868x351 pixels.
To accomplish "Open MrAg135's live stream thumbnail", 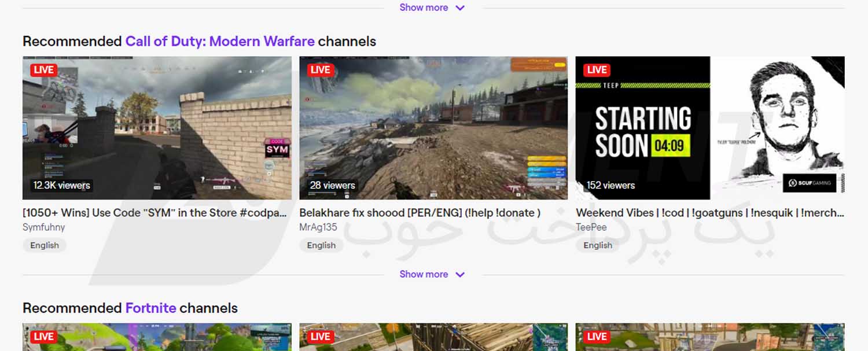I will coord(433,128).
